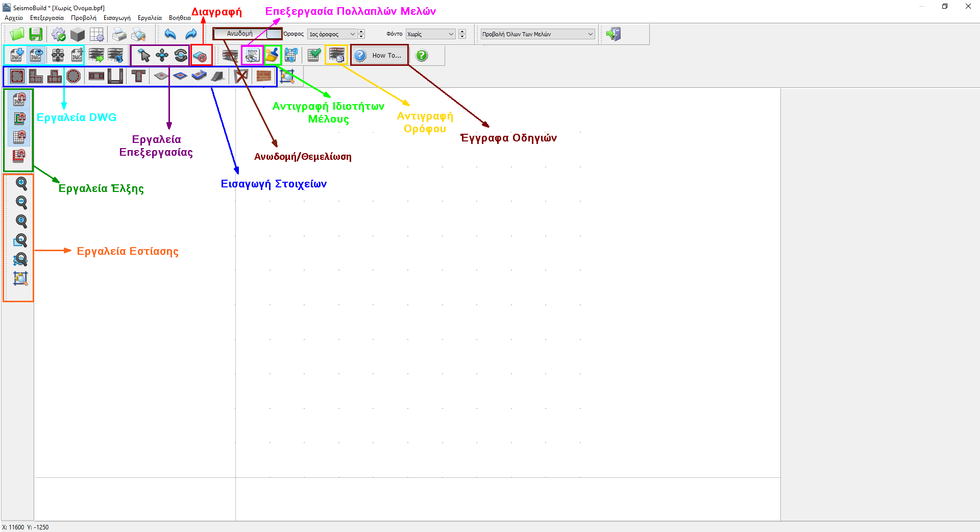Viewport: 980px width, 532px height.
Task: Insert a circular column section
Action: (x=73, y=77)
